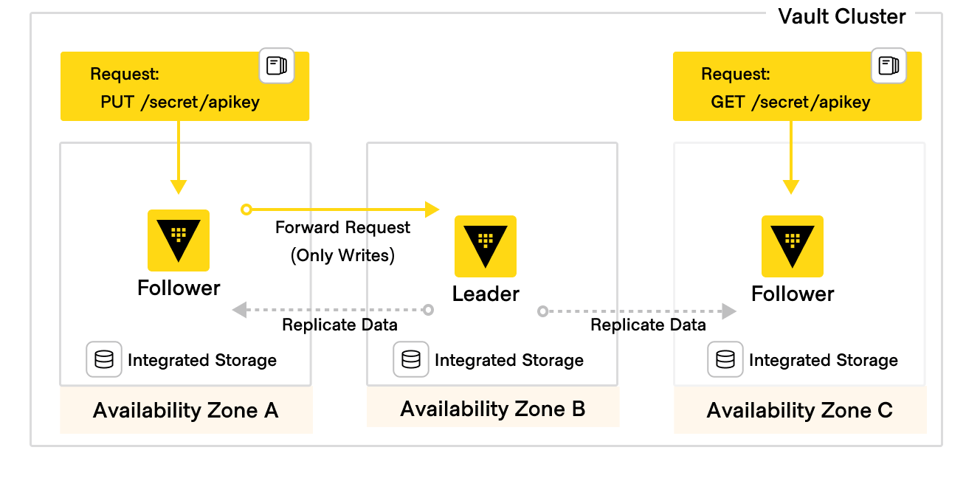Viewport: 980px width, 481px height.
Task: Click the GET /secret/apikey request text
Action: (790, 102)
